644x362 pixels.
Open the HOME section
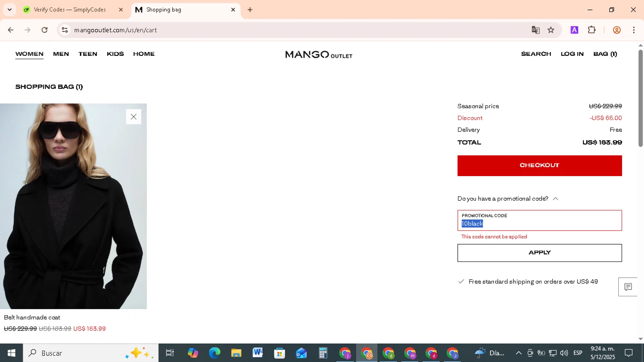tap(144, 54)
